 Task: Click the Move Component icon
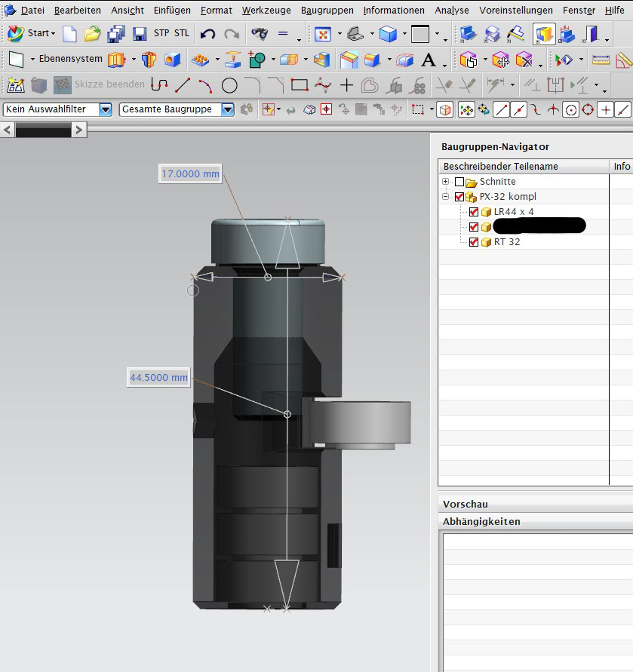[500, 60]
